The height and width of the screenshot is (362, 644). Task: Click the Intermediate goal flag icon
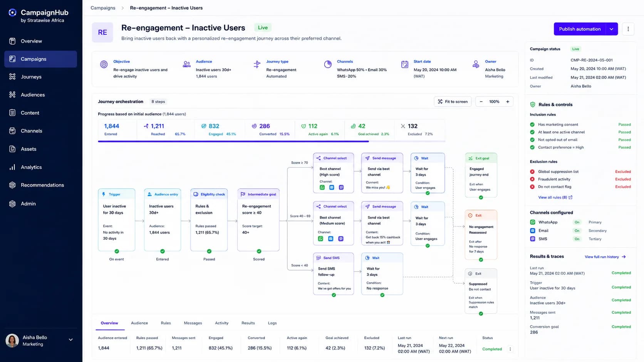click(x=243, y=194)
